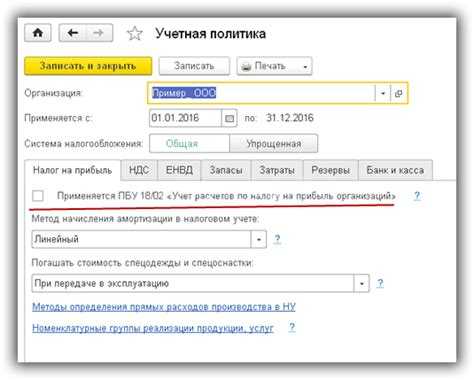Click the Применяется с date field
Image resolution: width=474 pixels, height=380 pixels.
coord(186,118)
